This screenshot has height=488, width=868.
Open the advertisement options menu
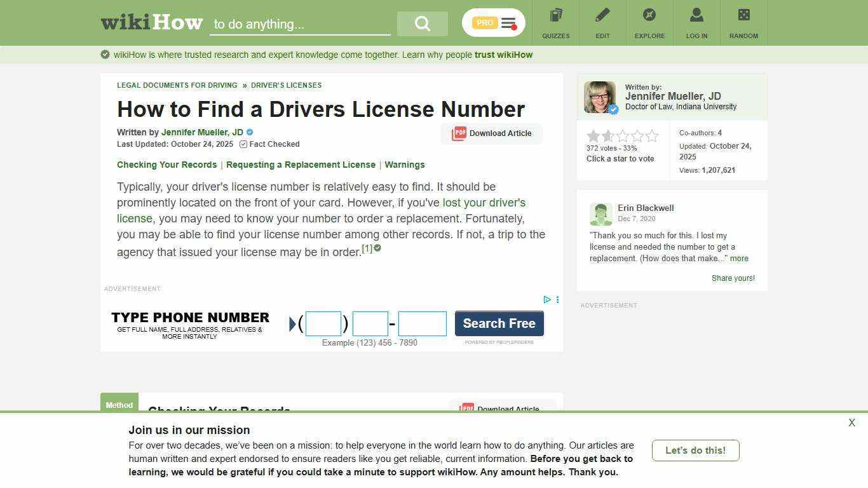(557, 299)
